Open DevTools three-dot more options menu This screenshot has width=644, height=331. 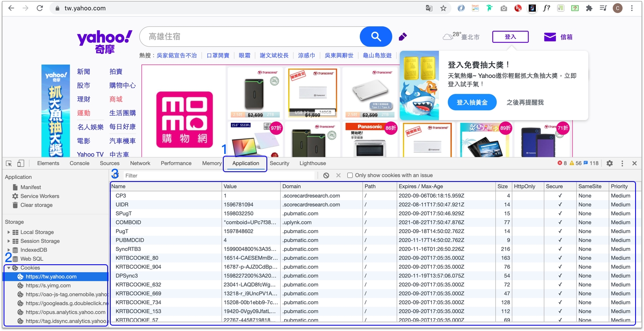622,164
